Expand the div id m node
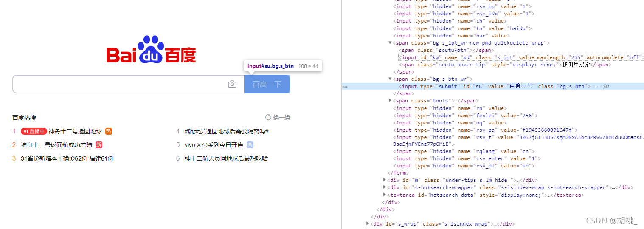The width and height of the screenshot is (644, 229). (x=385, y=180)
